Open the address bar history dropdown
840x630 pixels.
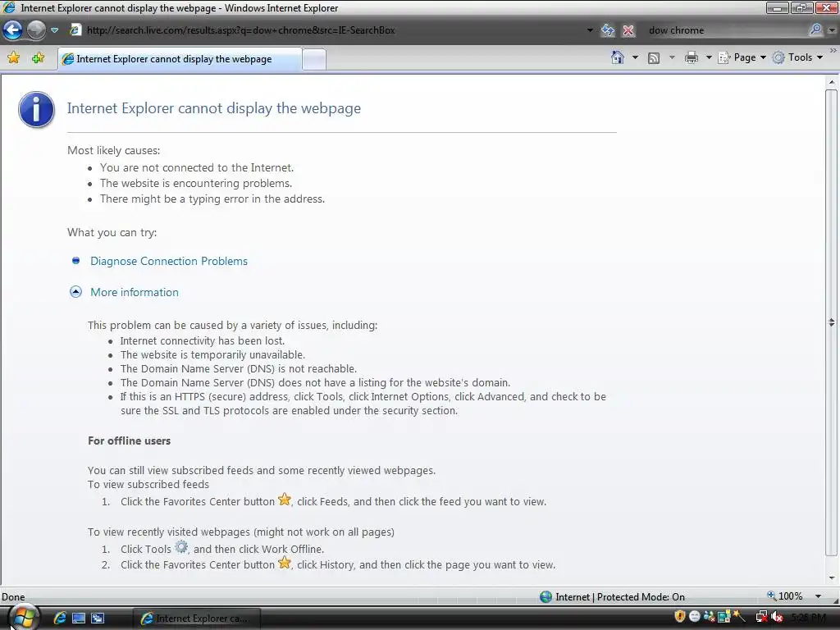pos(590,30)
